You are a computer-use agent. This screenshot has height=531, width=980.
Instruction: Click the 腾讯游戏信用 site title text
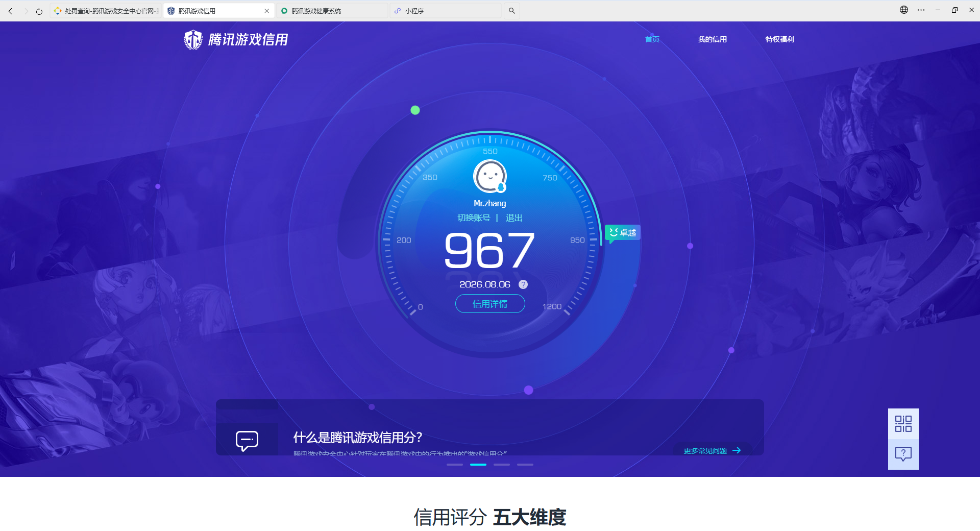click(x=248, y=39)
